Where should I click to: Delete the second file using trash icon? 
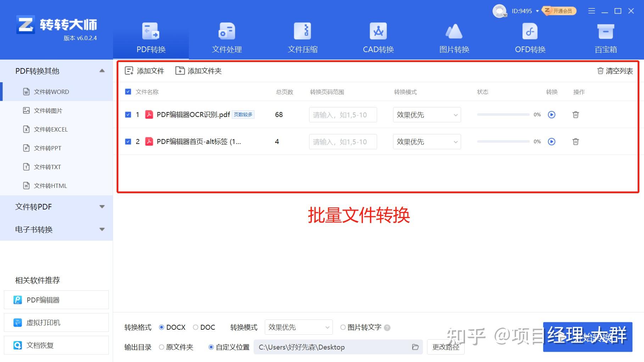(576, 141)
